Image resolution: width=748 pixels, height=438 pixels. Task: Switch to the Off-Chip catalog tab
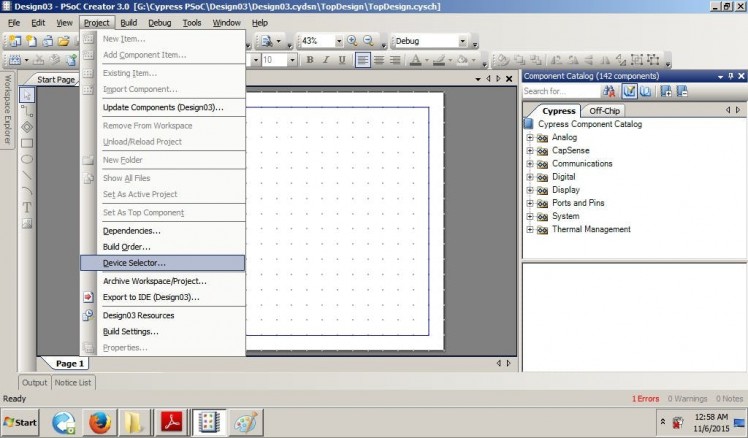point(604,111)
